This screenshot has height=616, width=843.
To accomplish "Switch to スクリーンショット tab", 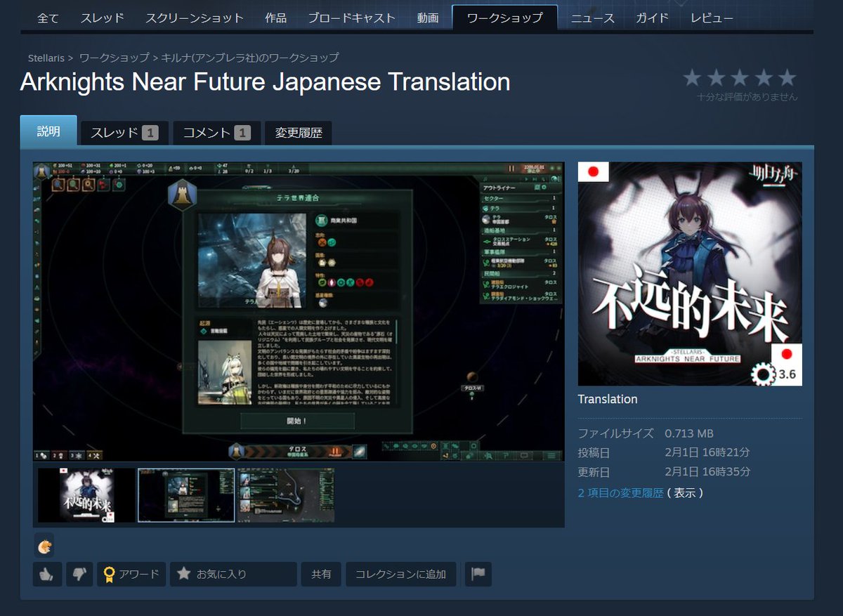I will click(195, 18).
